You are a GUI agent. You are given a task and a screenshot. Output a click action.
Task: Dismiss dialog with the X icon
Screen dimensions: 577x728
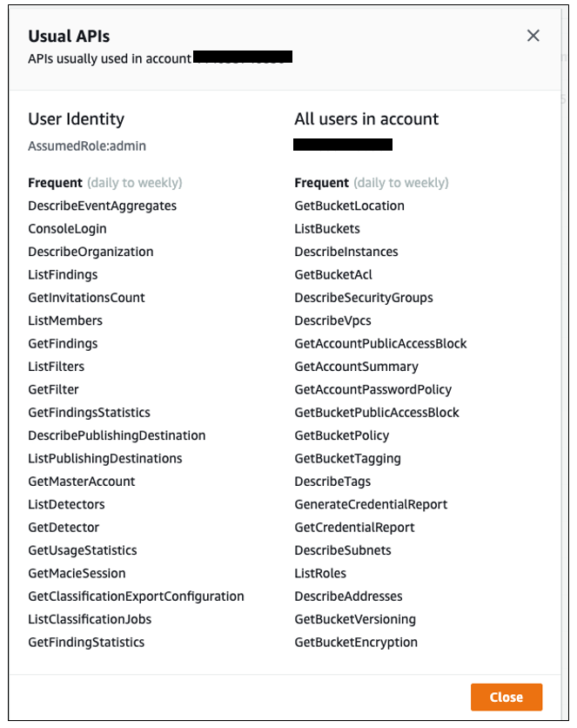click(x=533, y=36)
